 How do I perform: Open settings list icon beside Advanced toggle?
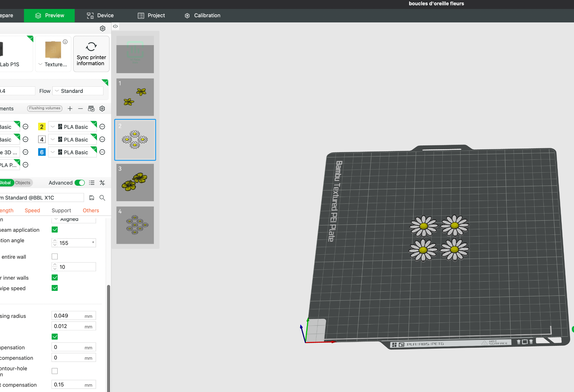tap(92, 183)
